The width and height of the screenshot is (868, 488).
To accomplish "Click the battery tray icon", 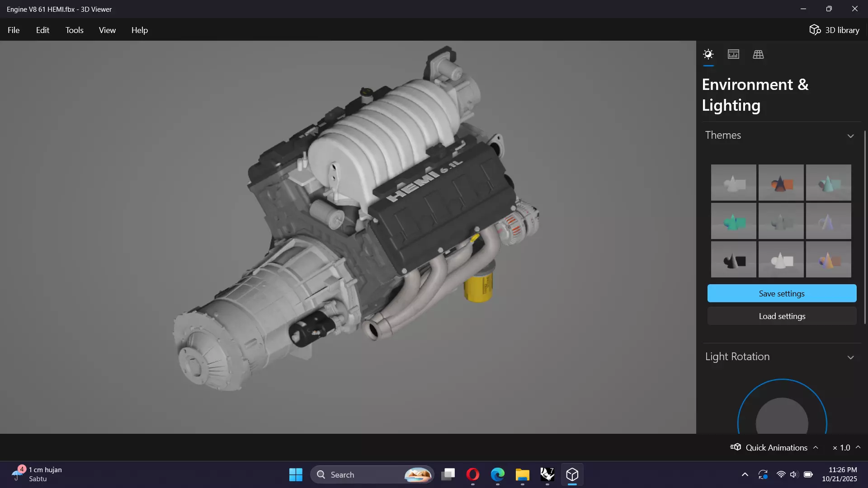I will coord(808,474).
